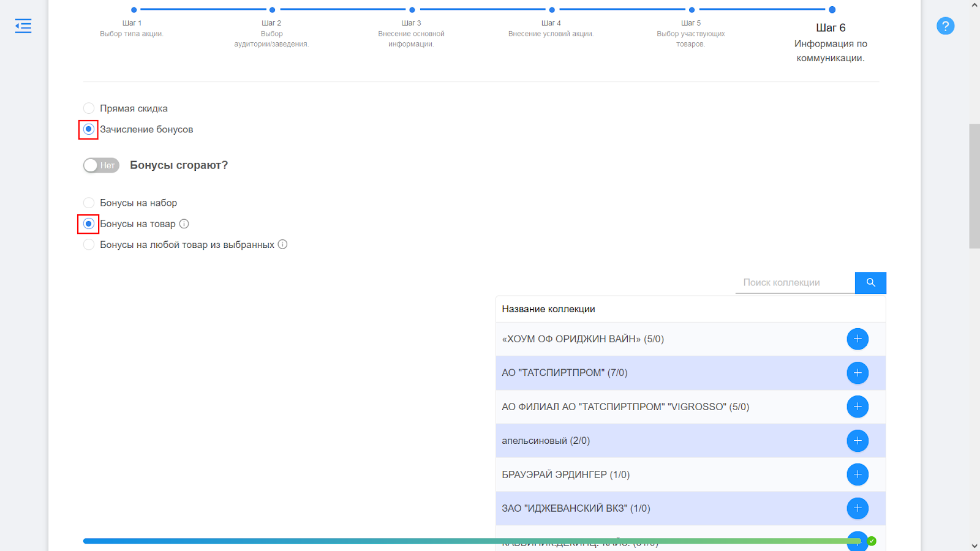Image resolution: width=980 pixels, height=551 pixels.
Task: Add БРАУЭРАЙ ЭРДИНГЕР collection
Action: (x=858, y=474)
